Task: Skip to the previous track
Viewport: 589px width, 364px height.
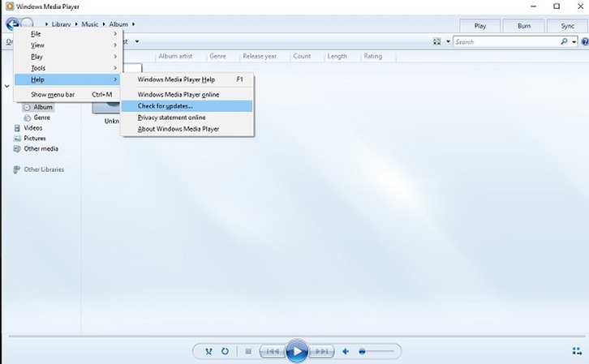Action: tap(273, 351)
